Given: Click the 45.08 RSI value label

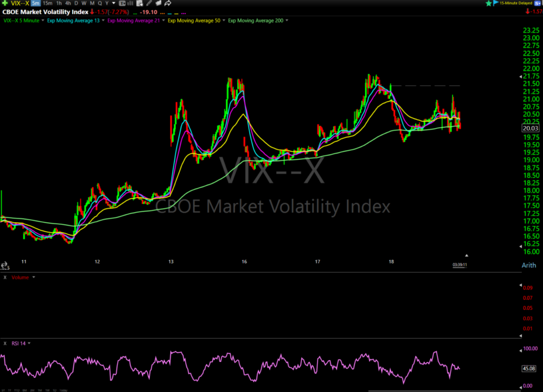Looking at the screenshot, I should coord(529,369).
